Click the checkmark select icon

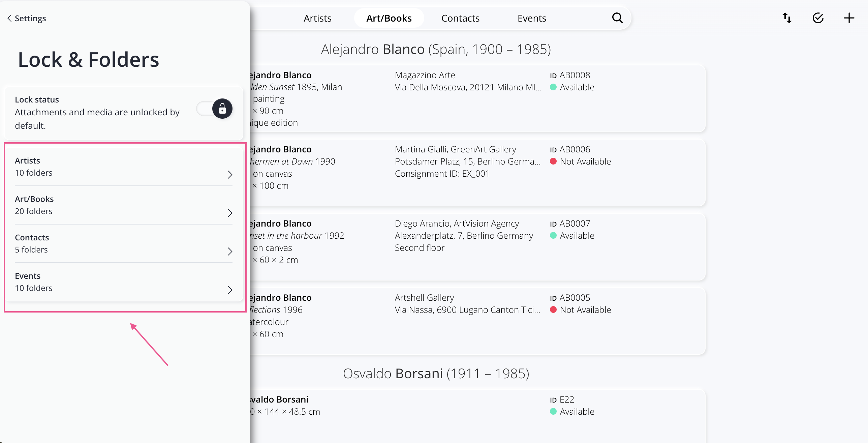click(x=818, y=18)
